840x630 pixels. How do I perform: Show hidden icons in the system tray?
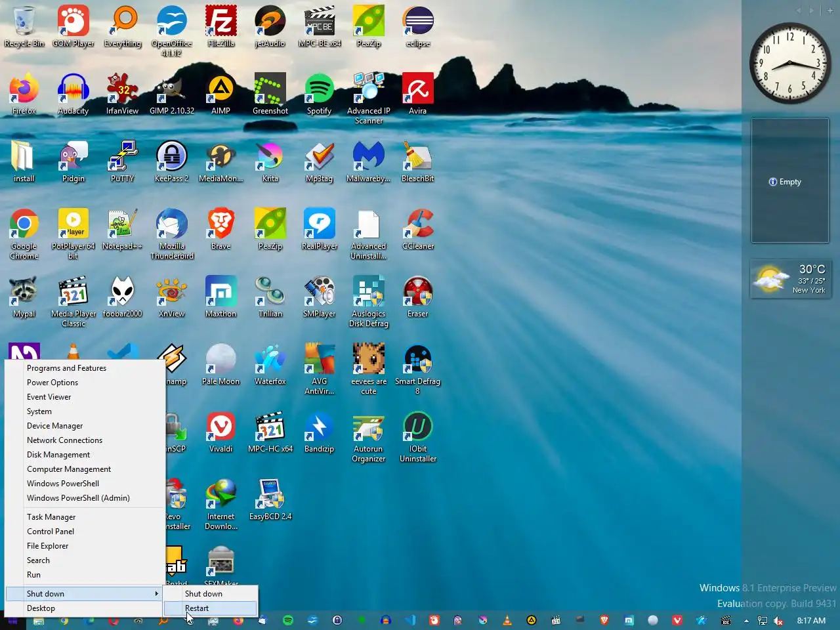[746, 620]
